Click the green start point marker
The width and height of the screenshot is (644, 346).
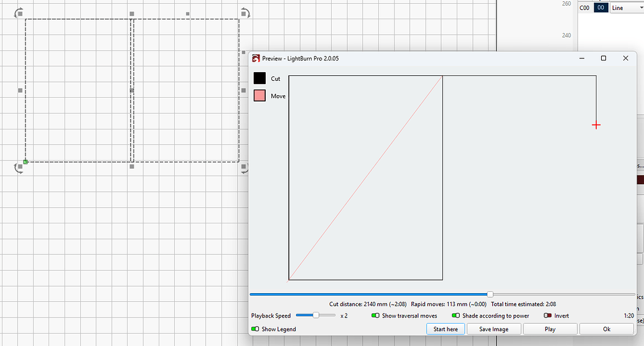point(26,162)
